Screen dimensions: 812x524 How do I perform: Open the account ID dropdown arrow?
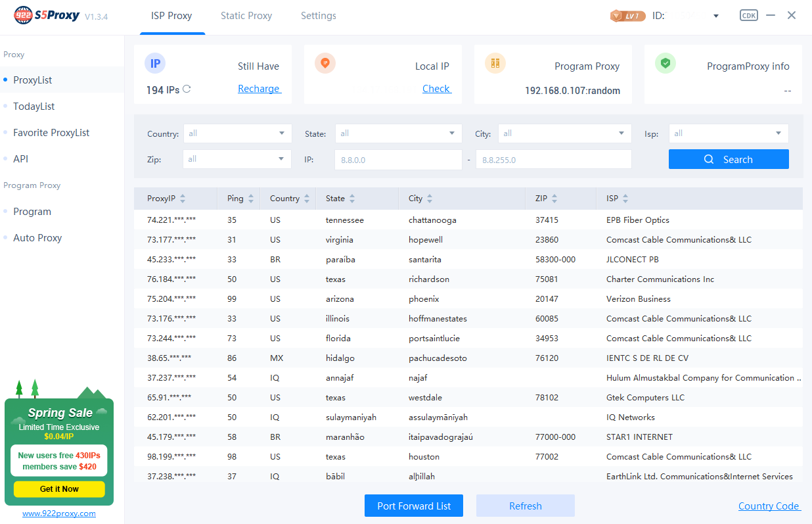716,16
